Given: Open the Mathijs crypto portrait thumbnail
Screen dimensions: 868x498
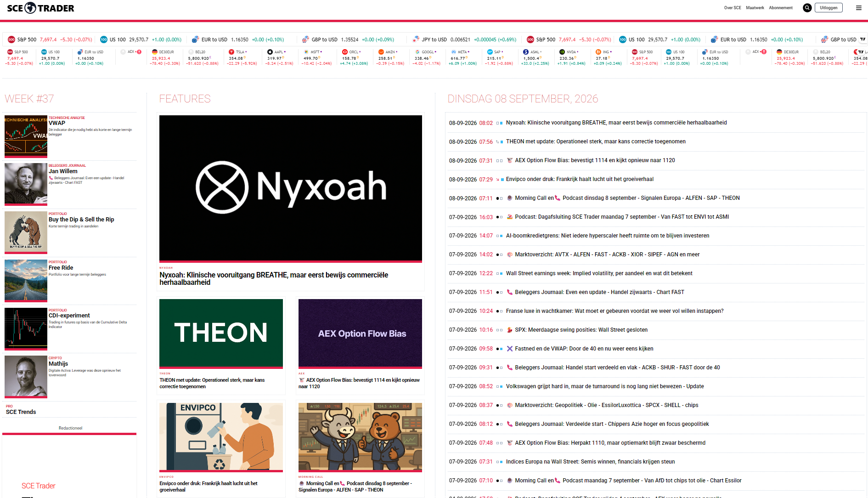Looking at the screenshot, I should (x=26, y=376).
